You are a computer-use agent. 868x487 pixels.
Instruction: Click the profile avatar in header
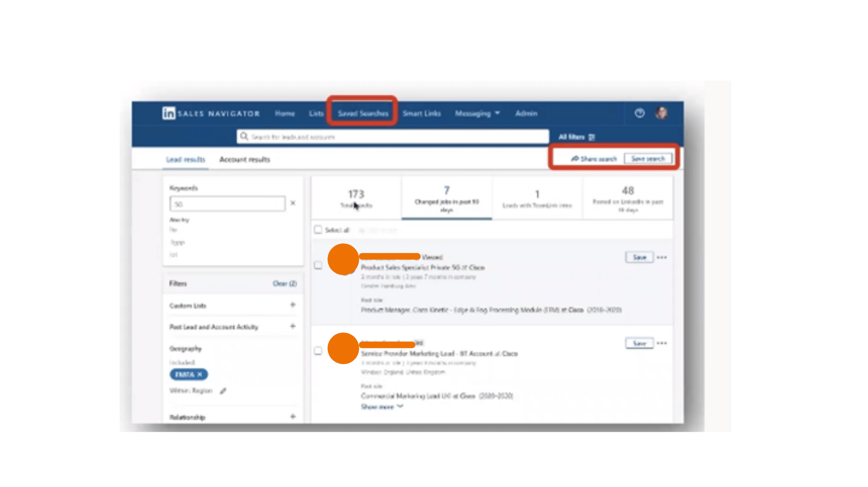(x=661, y=113)
